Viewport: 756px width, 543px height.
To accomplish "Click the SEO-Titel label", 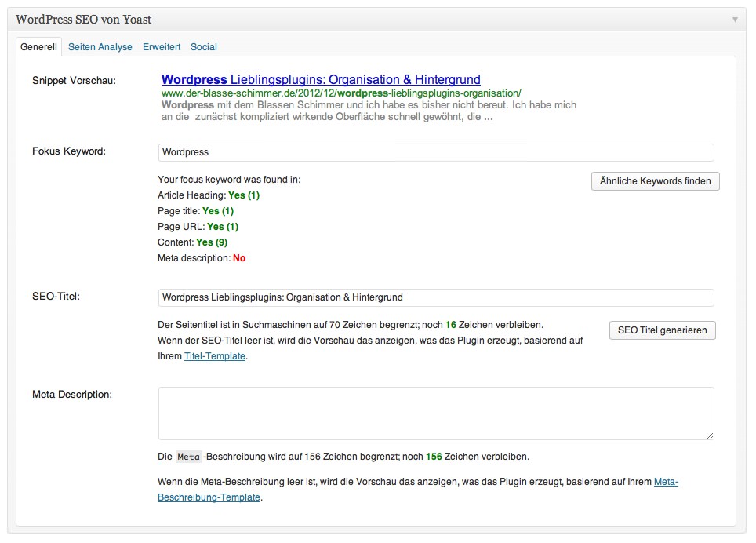I will point(56,297).
